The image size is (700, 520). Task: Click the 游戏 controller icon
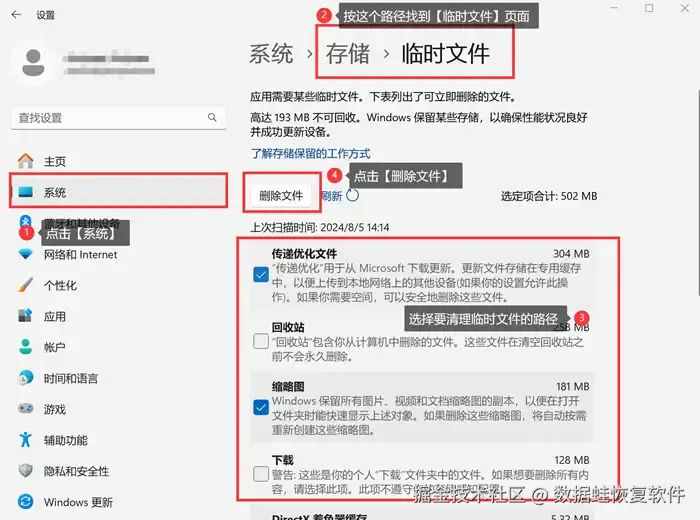pyautogui.click(x=25, y=408)
